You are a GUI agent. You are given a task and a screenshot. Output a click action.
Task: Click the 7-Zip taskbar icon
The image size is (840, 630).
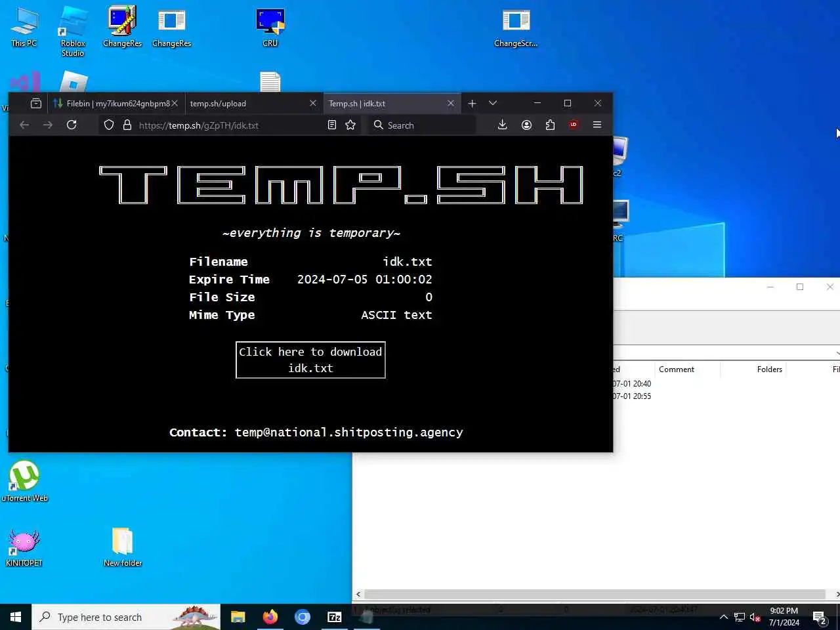pos(335,617)
